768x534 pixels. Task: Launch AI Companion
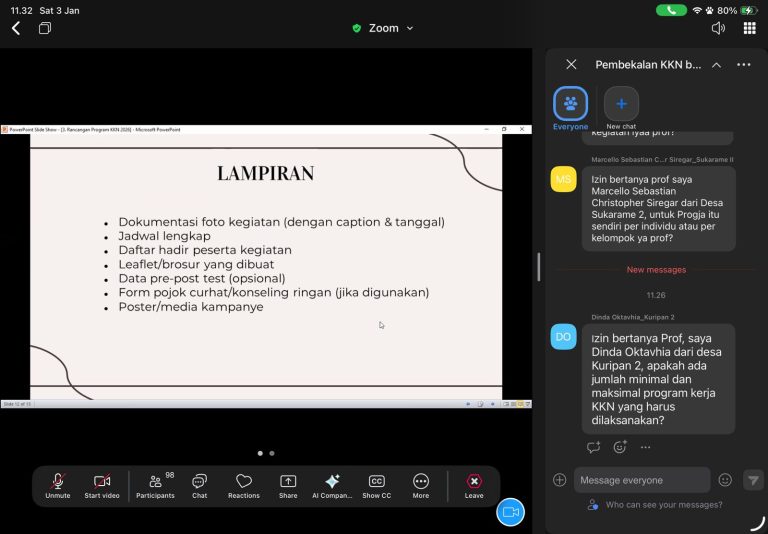coord(332,485)
